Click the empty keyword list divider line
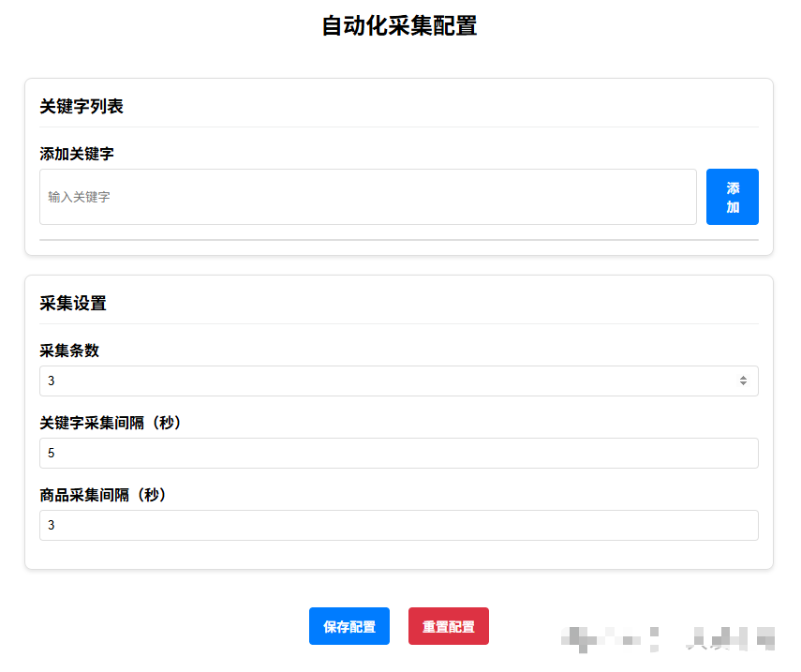Screen dimensions: 801x672 point(398,240)
